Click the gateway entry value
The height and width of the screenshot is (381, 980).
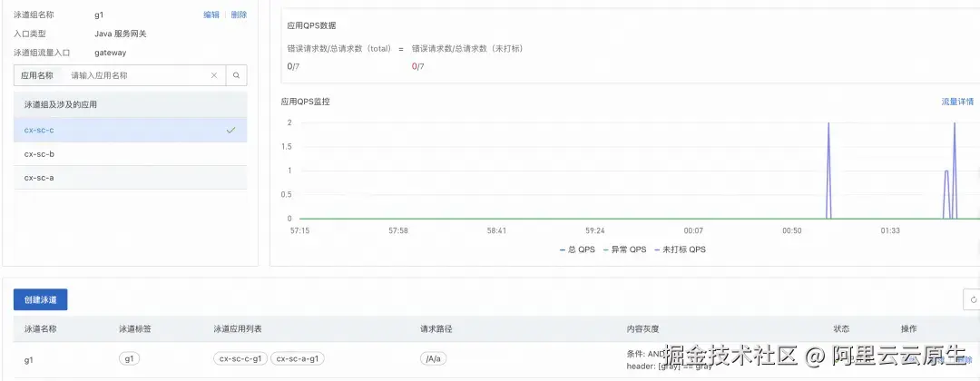pyautogui.click(x=110, y=53)
